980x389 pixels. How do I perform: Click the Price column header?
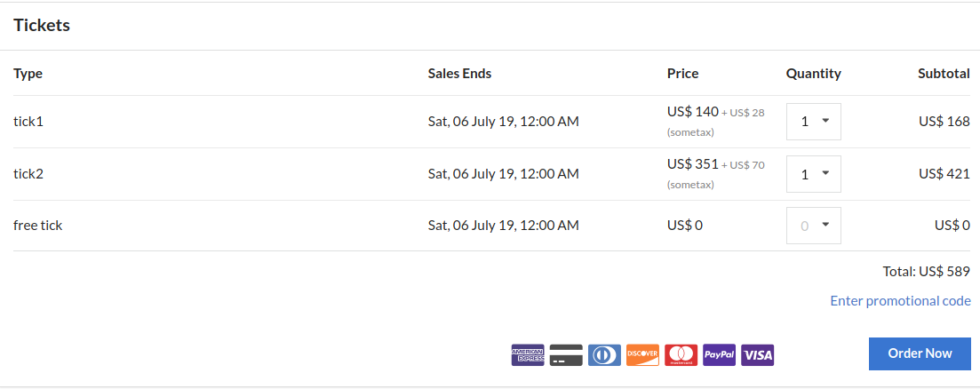click(x=683, y=74)
